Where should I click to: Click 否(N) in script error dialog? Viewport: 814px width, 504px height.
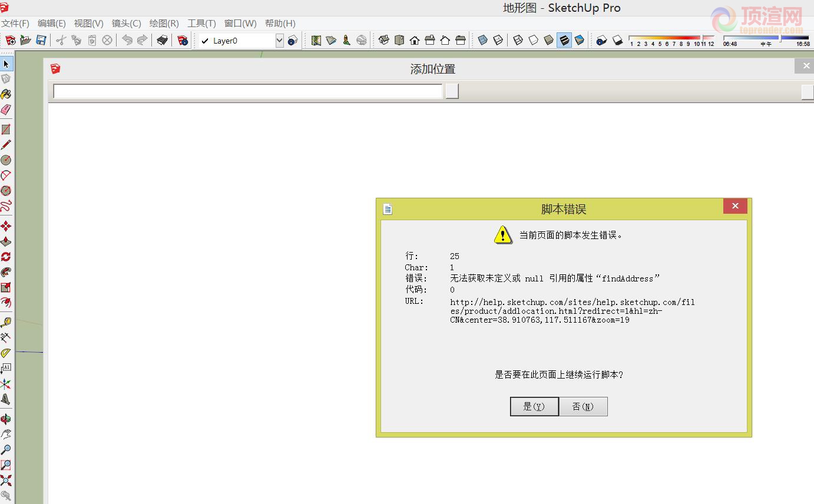tap(583, 406)
